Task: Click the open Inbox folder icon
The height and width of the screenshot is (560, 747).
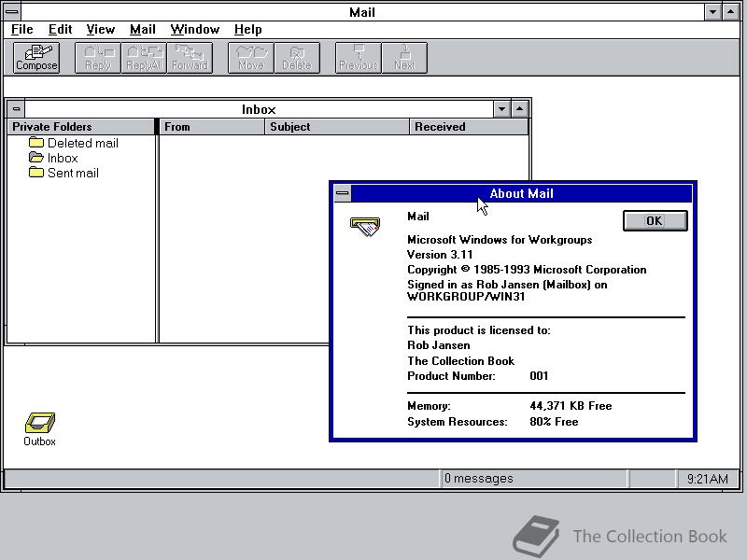Action: pyautogui.click(x=36, y=157)
